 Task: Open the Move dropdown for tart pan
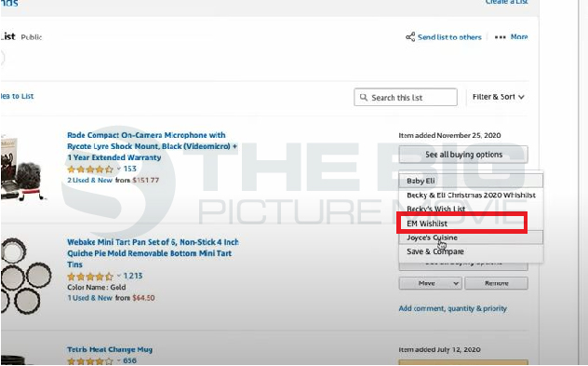pyautogui.click(x=431, y=283)
